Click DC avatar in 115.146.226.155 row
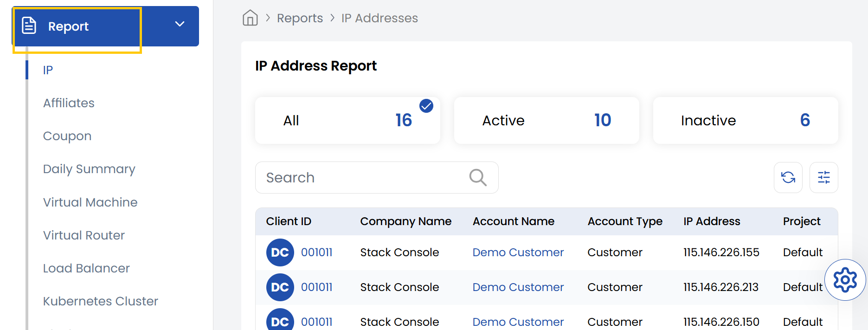The width and height of the screenshot is (868, 330). (x=280, y=252)
